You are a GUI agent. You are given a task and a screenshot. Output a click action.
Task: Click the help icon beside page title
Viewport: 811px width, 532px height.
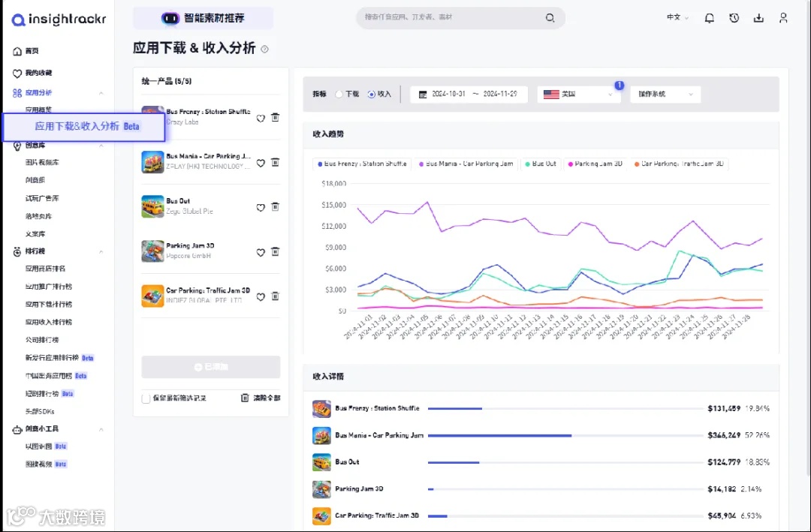pyautogui.click(x=265, y=49)
